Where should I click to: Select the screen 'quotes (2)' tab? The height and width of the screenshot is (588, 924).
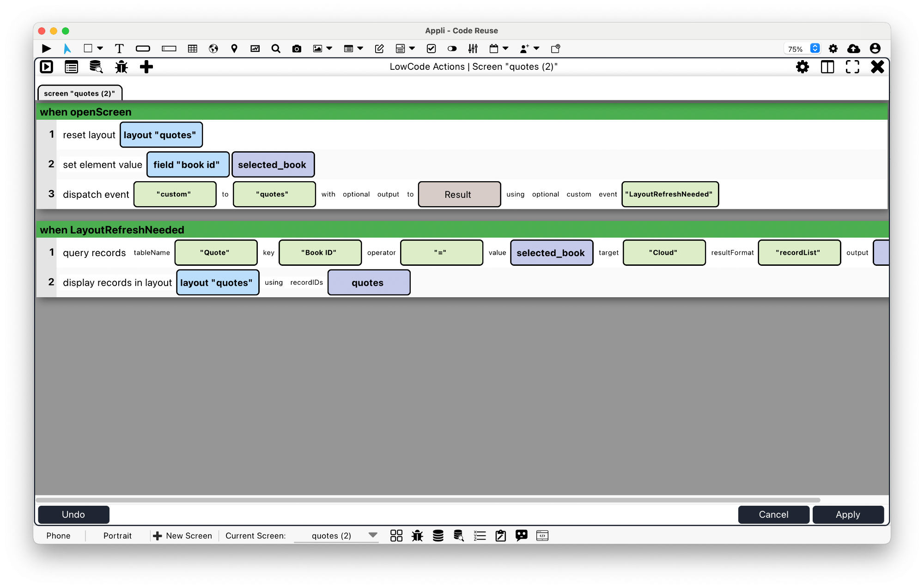(80, 93)
